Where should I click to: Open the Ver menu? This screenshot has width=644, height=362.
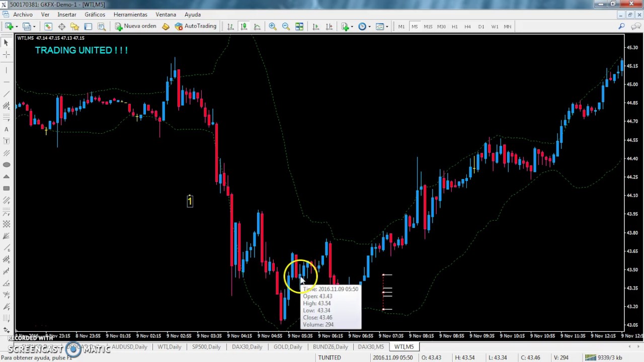coord(45,15)
